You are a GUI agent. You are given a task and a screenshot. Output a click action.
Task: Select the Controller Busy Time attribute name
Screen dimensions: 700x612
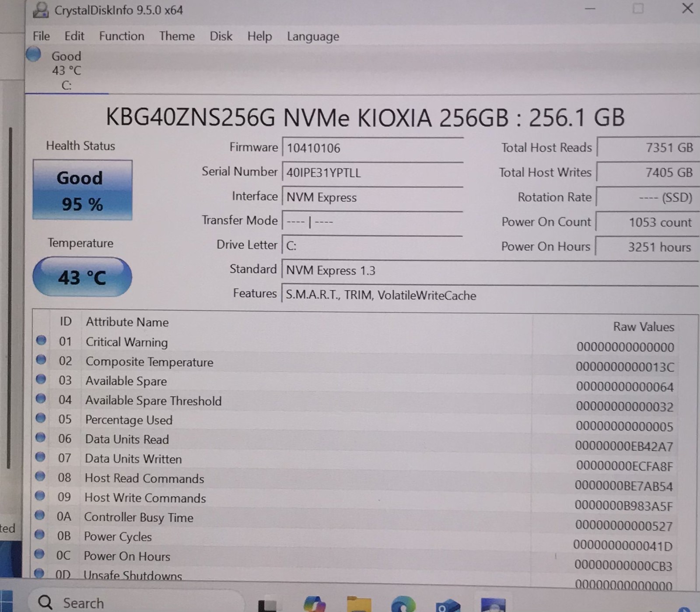click(139, 517)
